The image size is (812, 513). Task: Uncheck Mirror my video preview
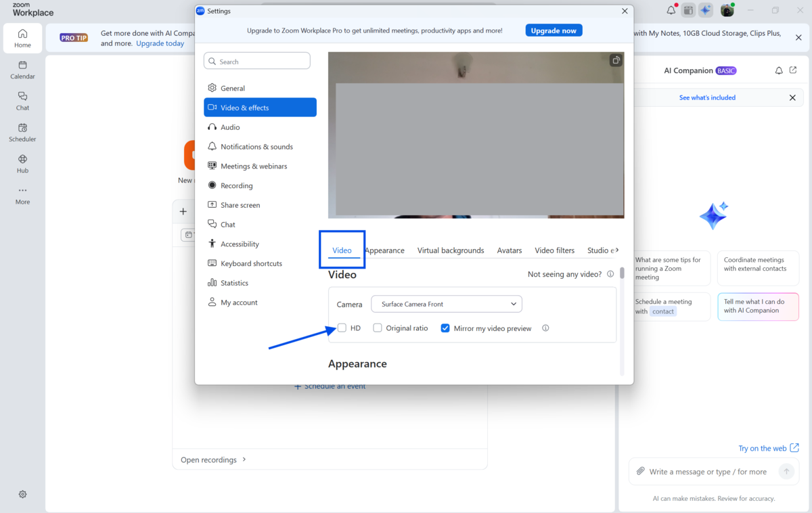445,328
